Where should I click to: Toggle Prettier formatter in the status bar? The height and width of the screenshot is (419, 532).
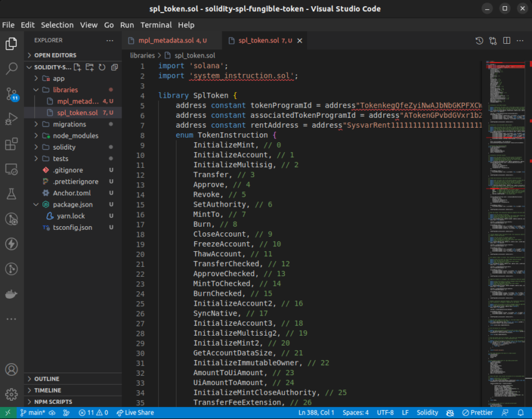tap(478, 412)
